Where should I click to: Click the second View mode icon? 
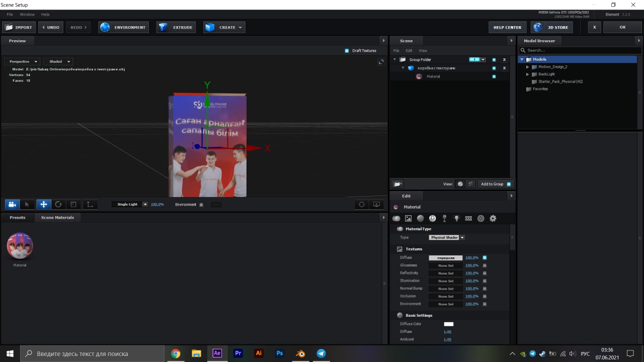(x=470, y=184)
